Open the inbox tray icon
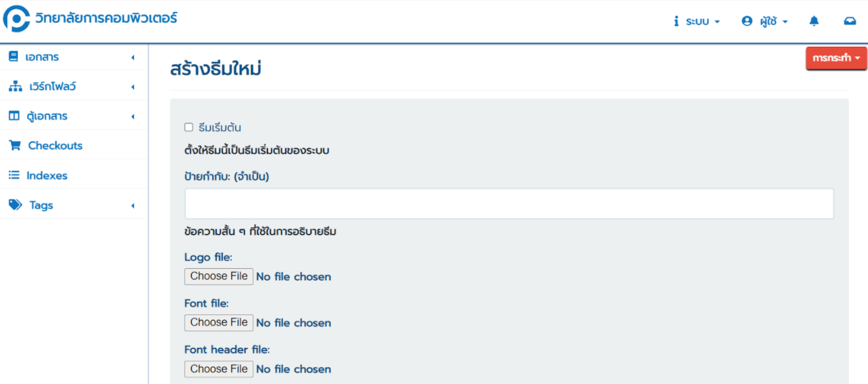Screen dimensions: 868x384 850,21
